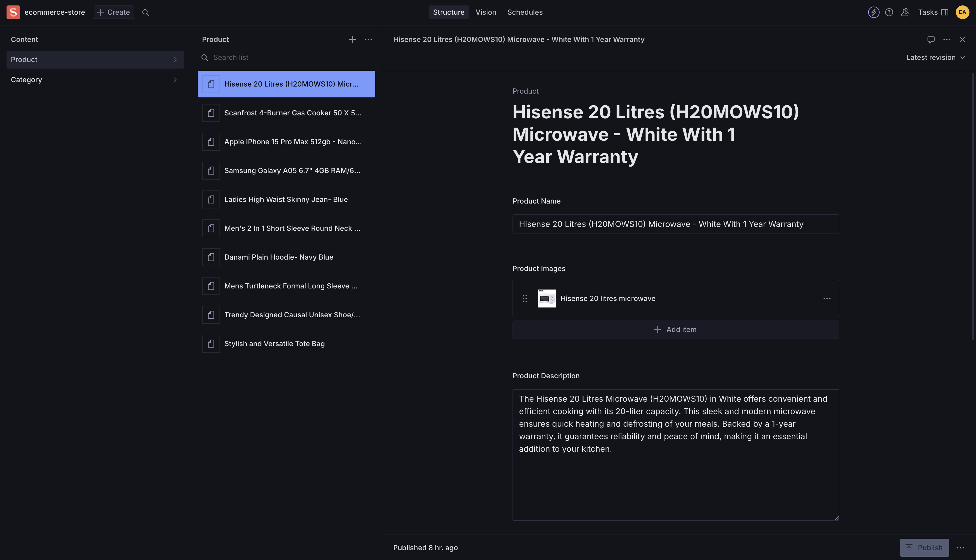Open document comments speech bubble icon
The image size is (976, 560).
coord(931,39)
